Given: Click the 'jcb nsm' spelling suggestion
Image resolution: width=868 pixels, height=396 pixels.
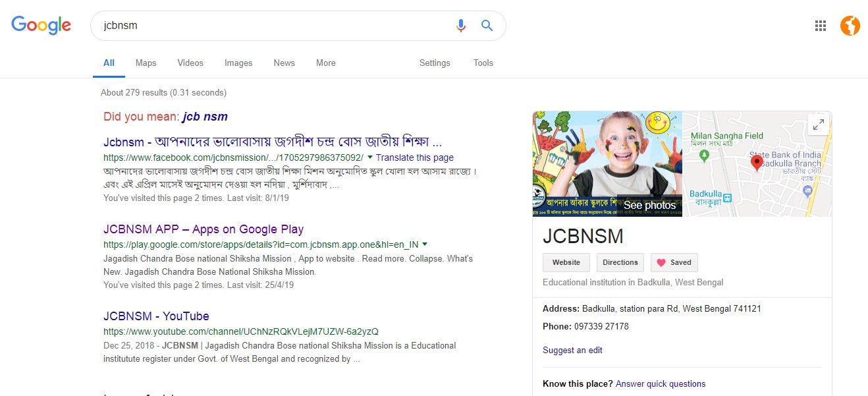Looking at the screenshot, I should (x=205, y=117).
